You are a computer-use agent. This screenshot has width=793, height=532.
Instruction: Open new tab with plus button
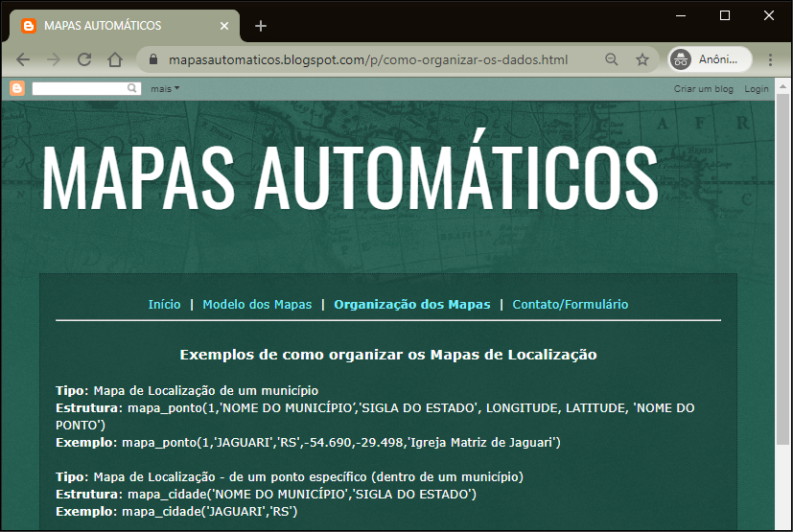point(261,26)
